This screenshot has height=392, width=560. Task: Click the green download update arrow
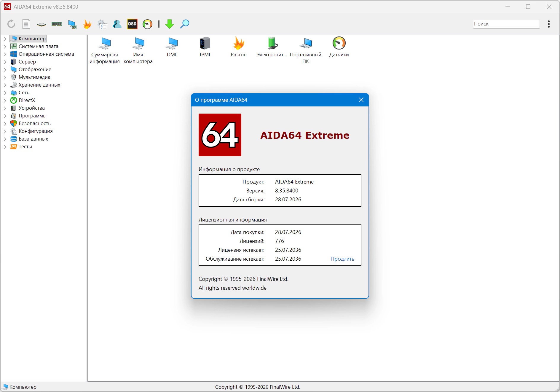[170, 24]
